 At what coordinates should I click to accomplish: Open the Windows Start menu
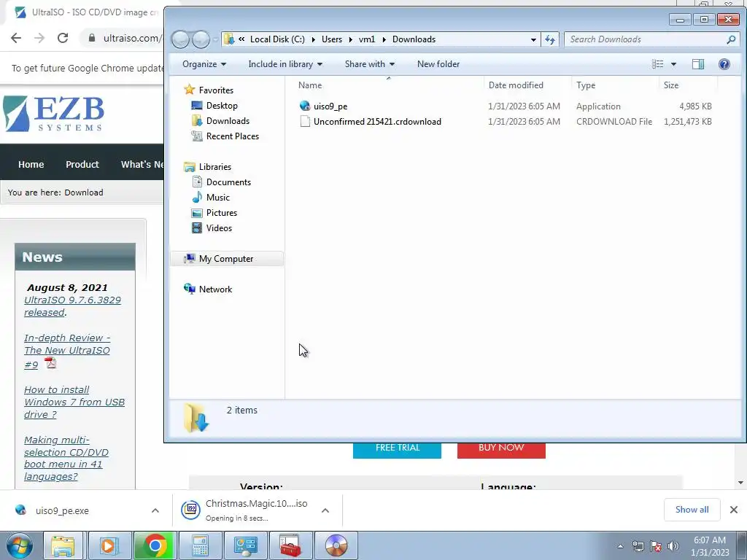tap(20, 545)
